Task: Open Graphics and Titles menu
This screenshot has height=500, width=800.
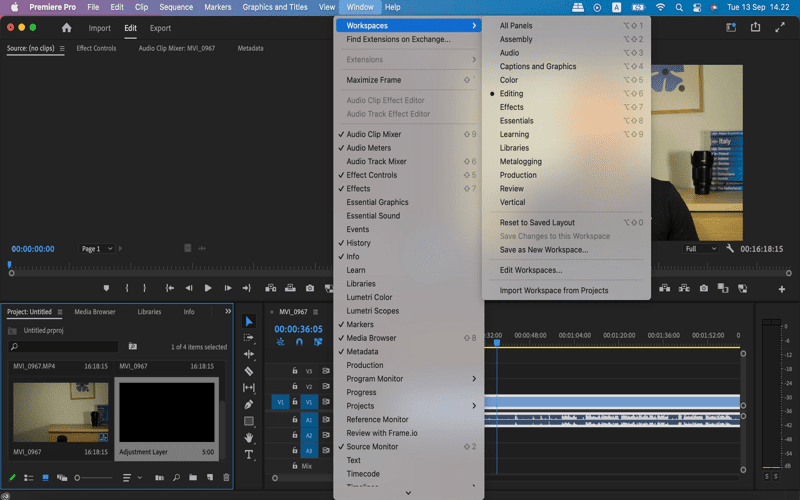Action: click(274, 7)
